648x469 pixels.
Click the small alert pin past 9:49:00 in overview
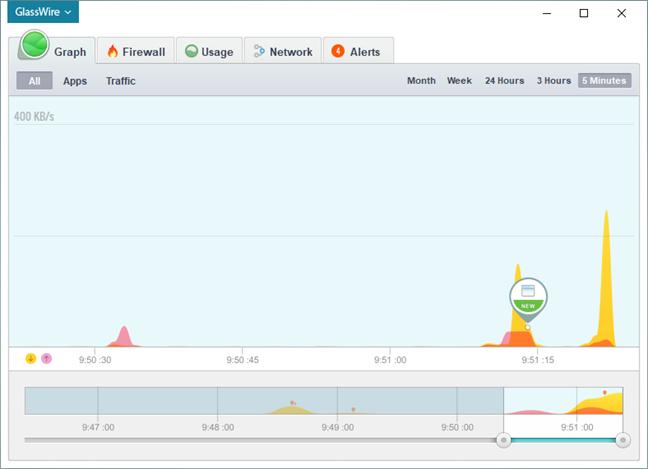pos(353,409)
